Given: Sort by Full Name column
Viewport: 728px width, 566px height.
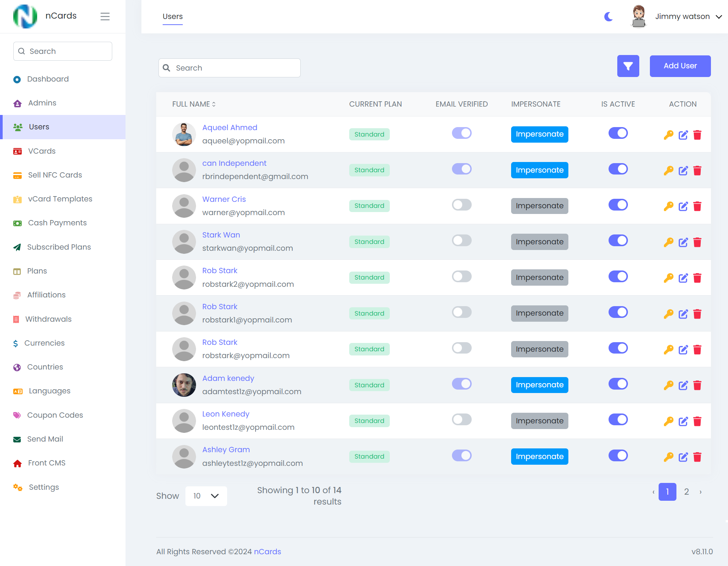Looking at the screenshot, I should pyautogui.click(x=193, y=104).
